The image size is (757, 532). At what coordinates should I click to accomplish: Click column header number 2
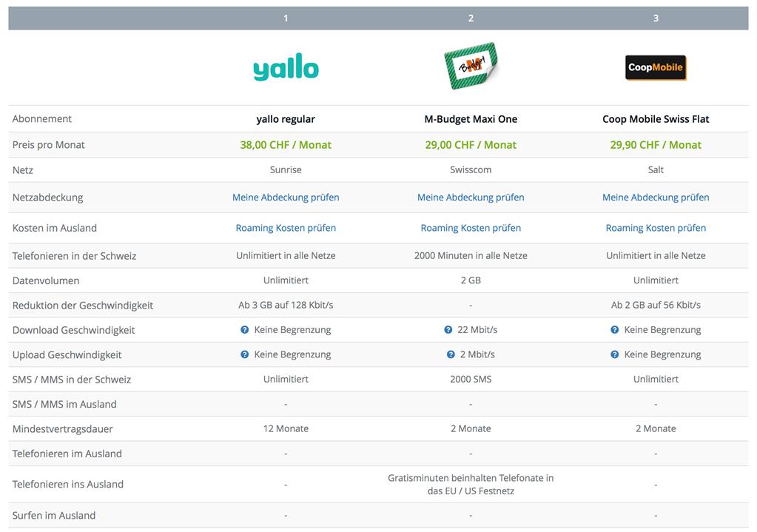(x=471, y=18)
